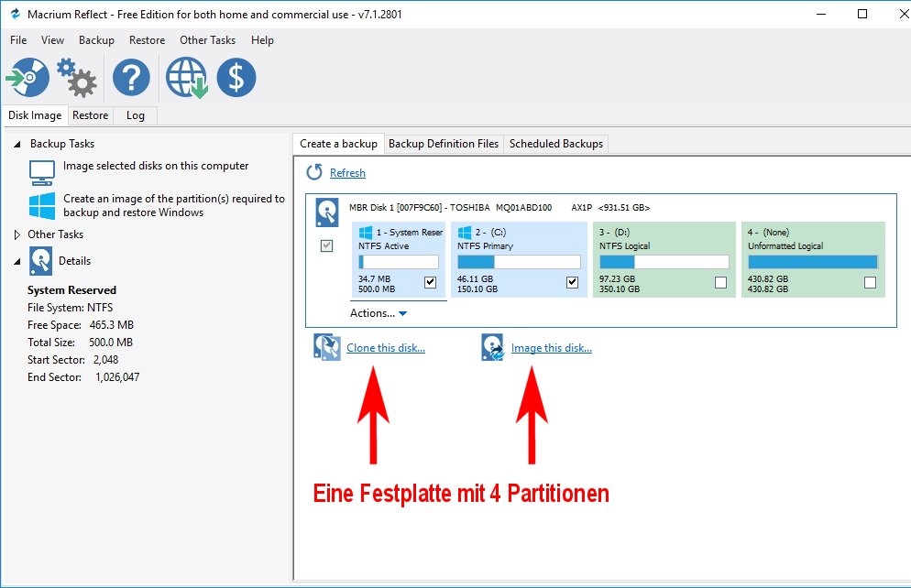Click the monitor icon for imaging selected disks

pyautogui.click(x=42, y=172)
